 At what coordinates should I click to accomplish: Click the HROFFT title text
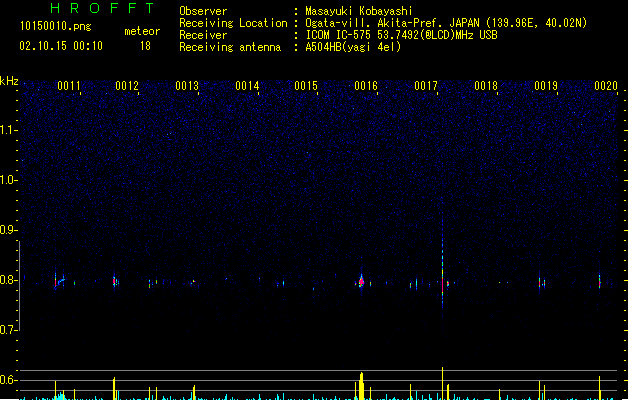pos(103,8)
